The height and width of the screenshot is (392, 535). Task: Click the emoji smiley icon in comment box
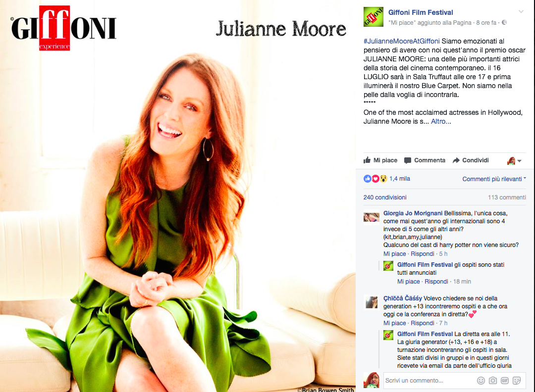[x=481, y=381]
